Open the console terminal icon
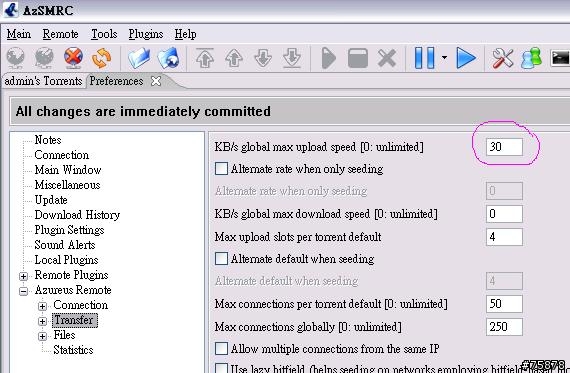This screenshot has height=373, width=570. click(560, 58)
